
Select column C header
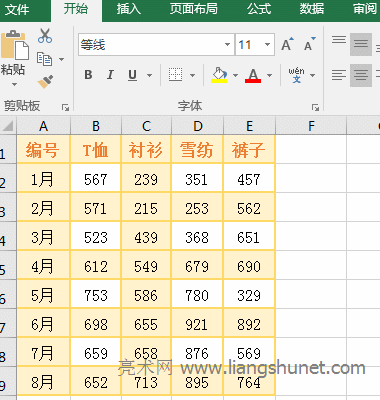[146, 126]
